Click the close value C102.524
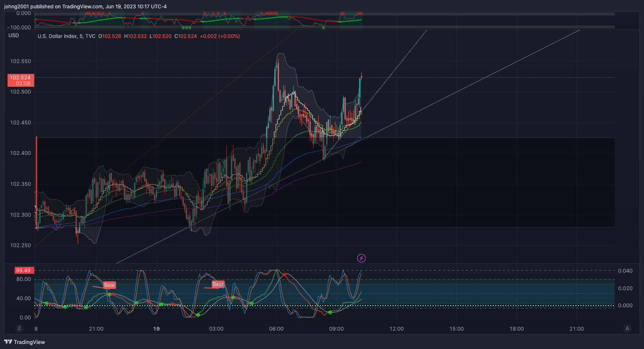Image resolution: width=644 pixels, height=349 pixels. point(185,36)
